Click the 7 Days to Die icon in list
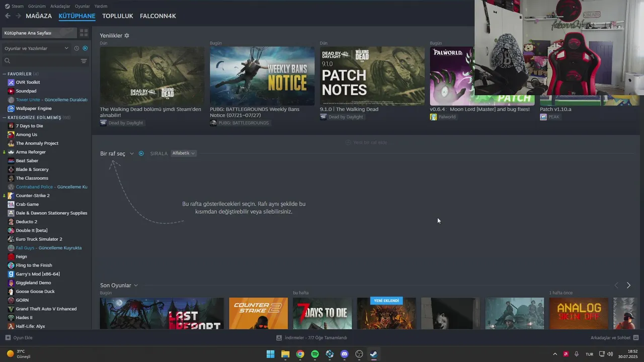644x362 pixels. click(x=11, y=126)
